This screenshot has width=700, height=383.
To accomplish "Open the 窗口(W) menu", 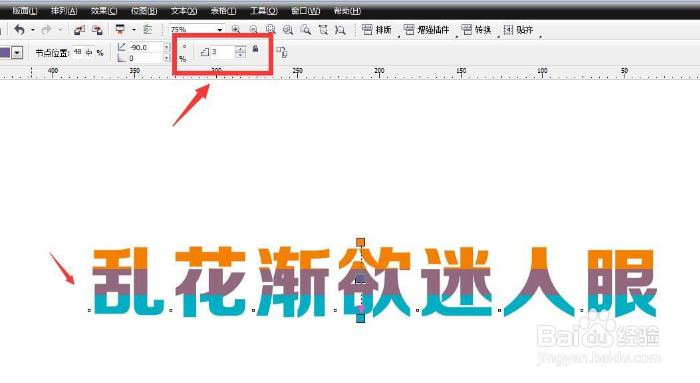I will 305,11.
